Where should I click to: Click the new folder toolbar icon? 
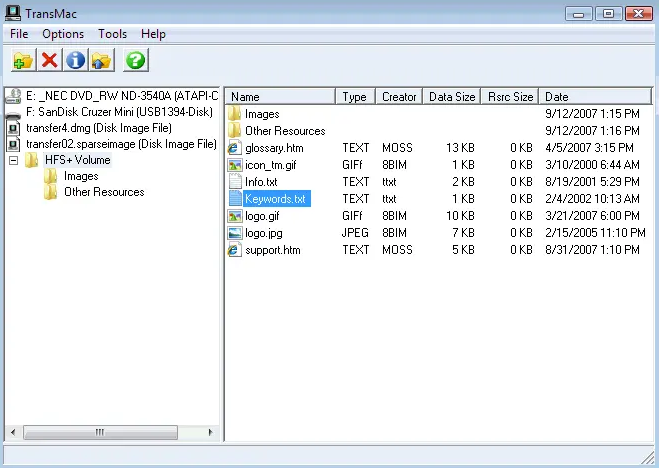(x=22, y=61)
